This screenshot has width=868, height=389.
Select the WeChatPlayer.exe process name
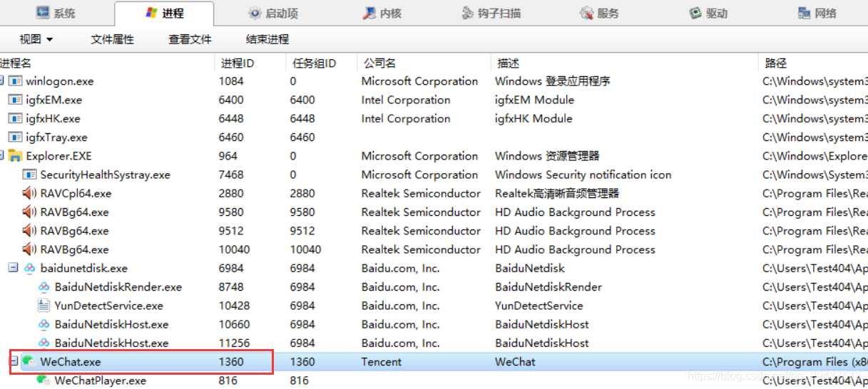click(101, 380)
